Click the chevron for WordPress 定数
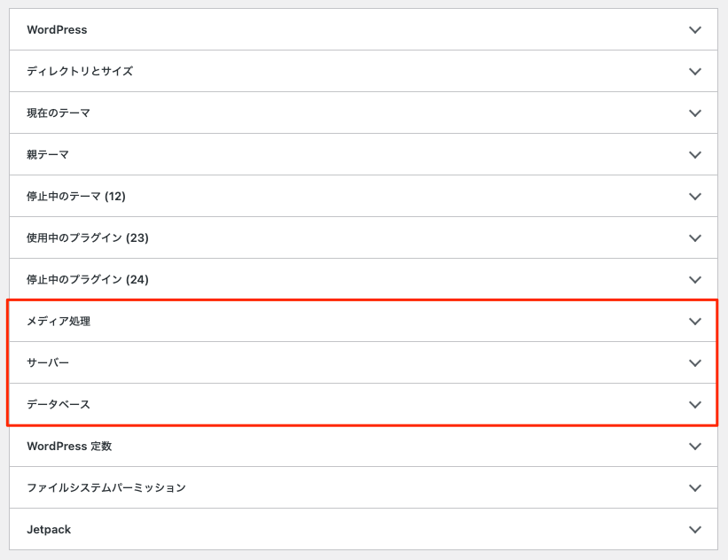 tap(695, 447)
